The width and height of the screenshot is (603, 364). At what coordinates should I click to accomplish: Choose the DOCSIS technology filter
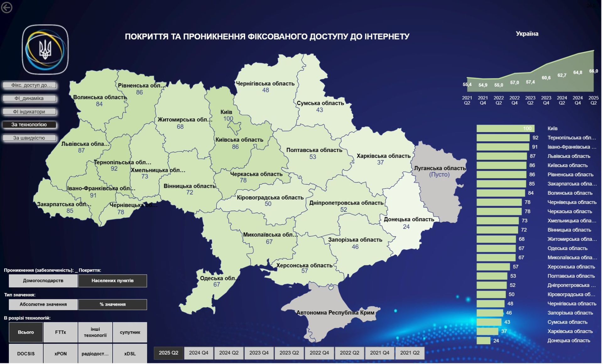(26, 354)
